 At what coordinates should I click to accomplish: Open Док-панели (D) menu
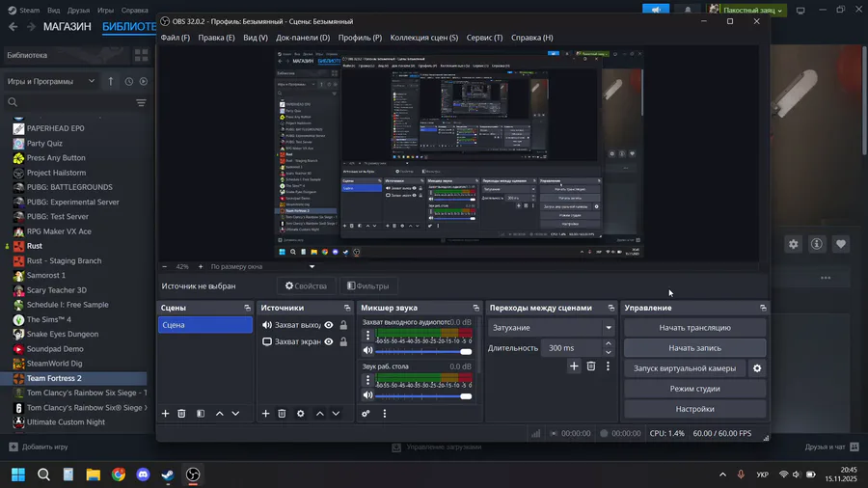point(303,38)
